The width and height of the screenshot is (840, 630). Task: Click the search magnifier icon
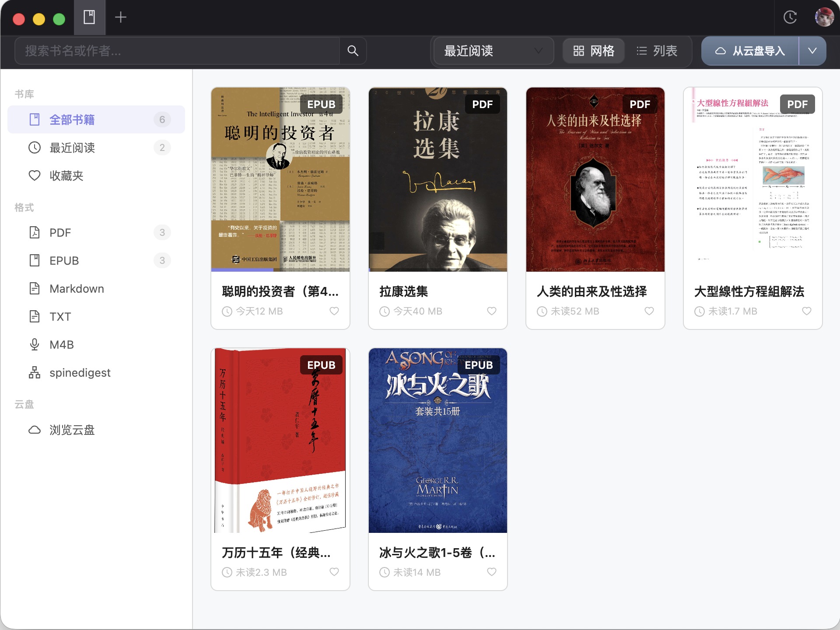pyautogui.click(x=353, y=51)
